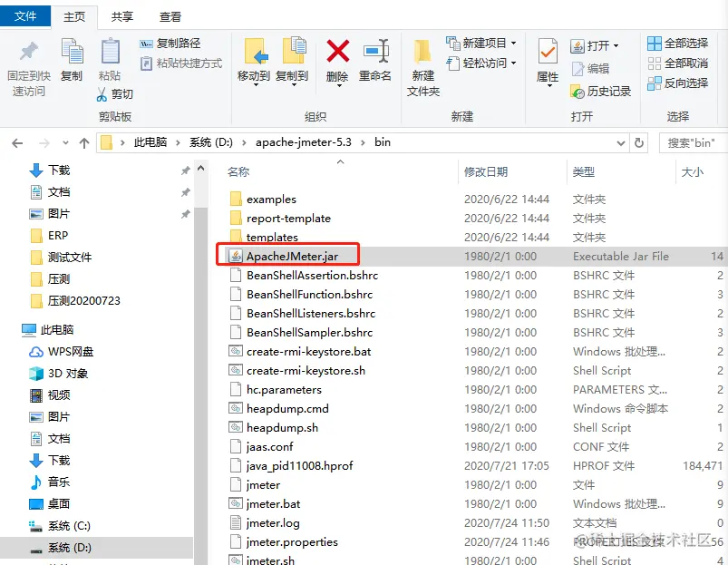Switch to the 共享 (Share) tab

pyautogui.click(x=121, y=15)
